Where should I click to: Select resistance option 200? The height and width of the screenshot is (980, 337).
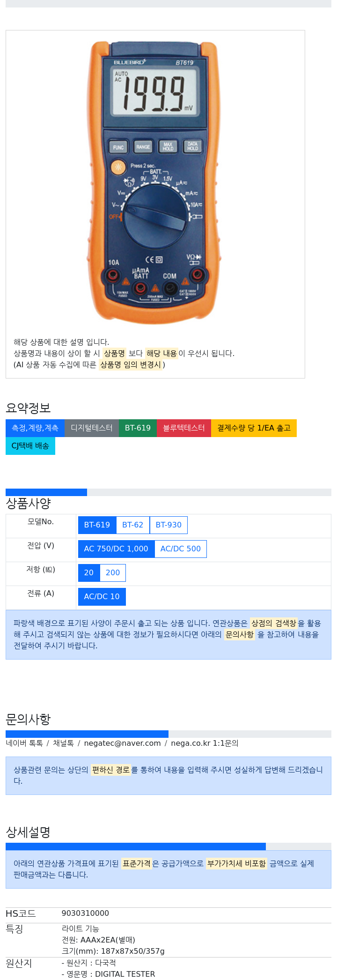pyautogui.click(x=113, y=573)
